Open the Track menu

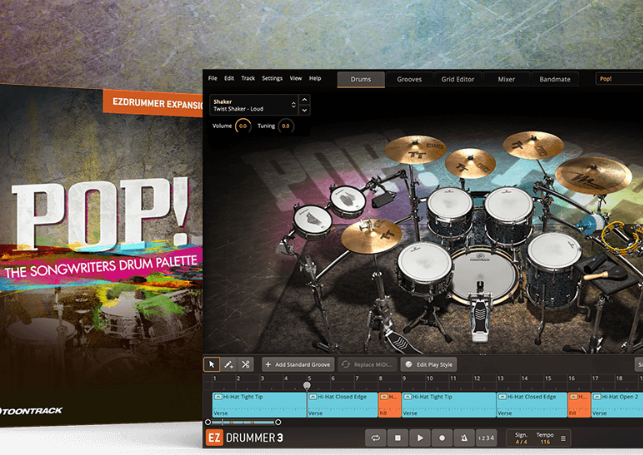[x=248, y=78]
